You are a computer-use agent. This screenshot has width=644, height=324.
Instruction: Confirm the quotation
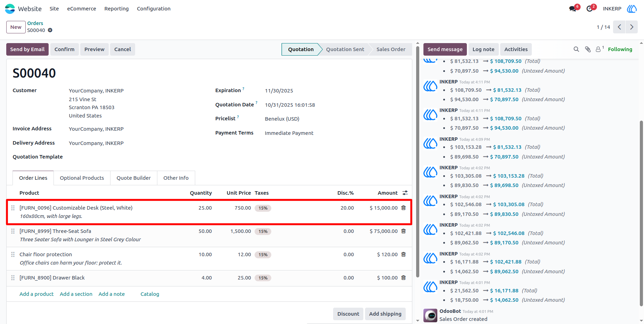pyautogui.click(x=65, y=49)
